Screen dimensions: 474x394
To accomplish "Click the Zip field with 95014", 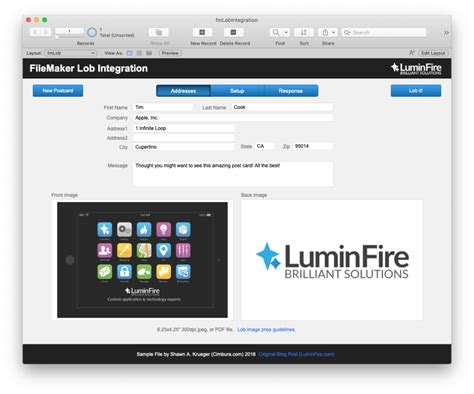I will (x=313, y=146).
